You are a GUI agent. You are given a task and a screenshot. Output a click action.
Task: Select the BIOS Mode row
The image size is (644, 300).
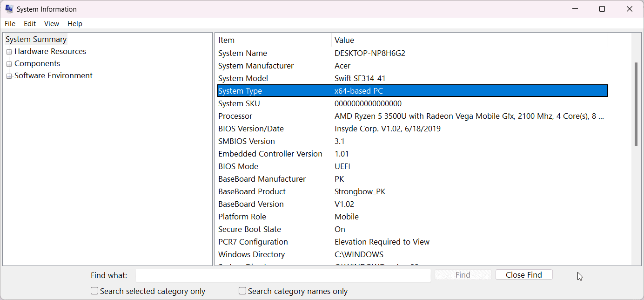pos(238,167)
